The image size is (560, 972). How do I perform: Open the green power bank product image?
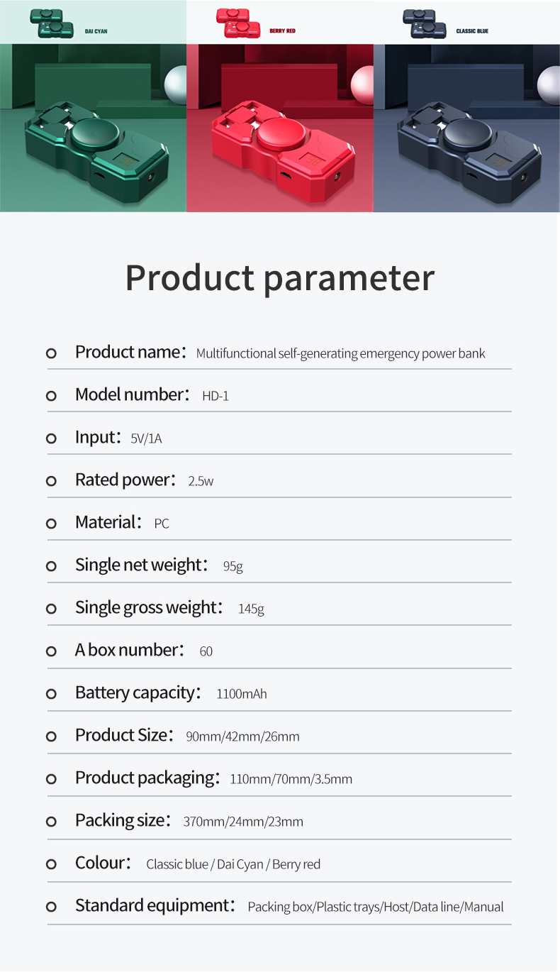93,128
